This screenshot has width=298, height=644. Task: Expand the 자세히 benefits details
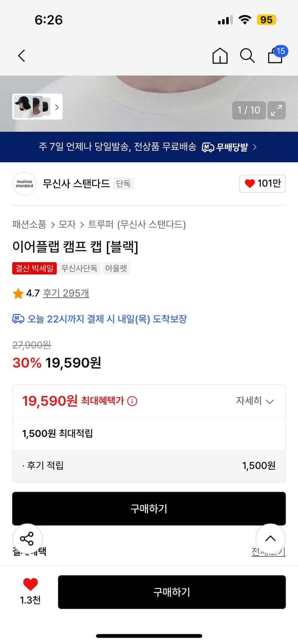(x=255, y=401)
